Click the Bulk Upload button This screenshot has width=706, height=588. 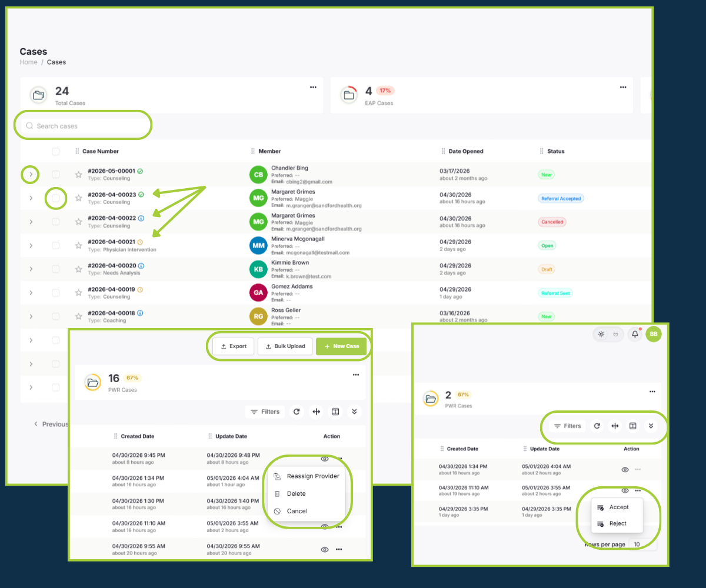tap(285, 346)
